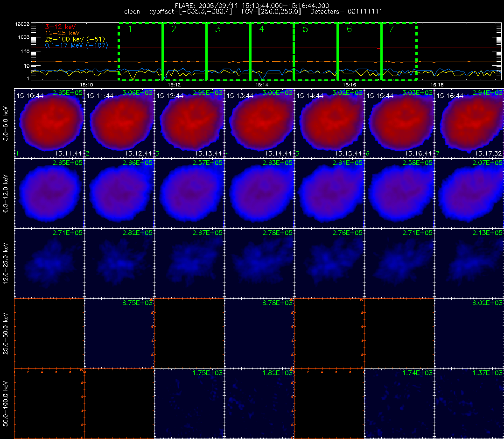
Task: Click the '15:16' time axis label
Action: pos(350,85)
